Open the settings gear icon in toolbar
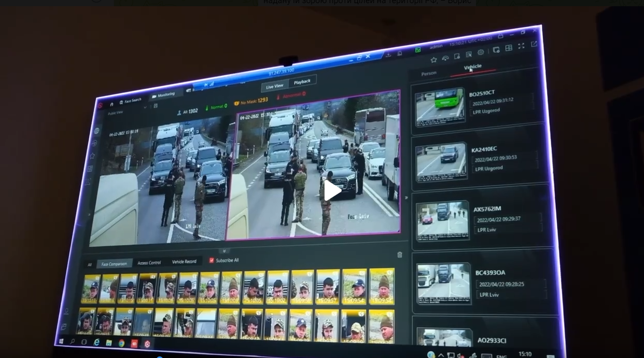Viewport: 644px width, 358px height. pyautogui.click(x=481, y=52)
